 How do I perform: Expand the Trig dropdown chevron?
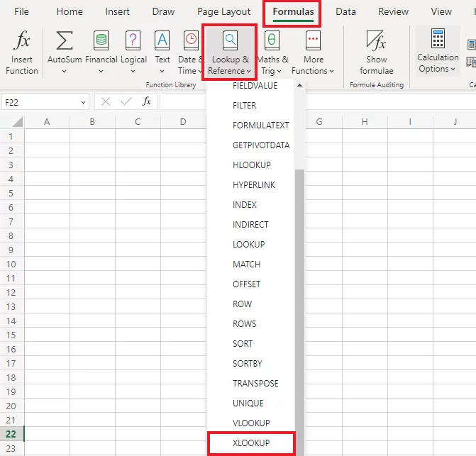[279, 72]
